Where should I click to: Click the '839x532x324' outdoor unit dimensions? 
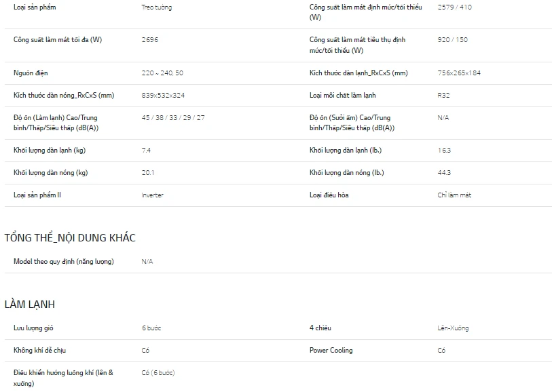(x=162, y=96)
